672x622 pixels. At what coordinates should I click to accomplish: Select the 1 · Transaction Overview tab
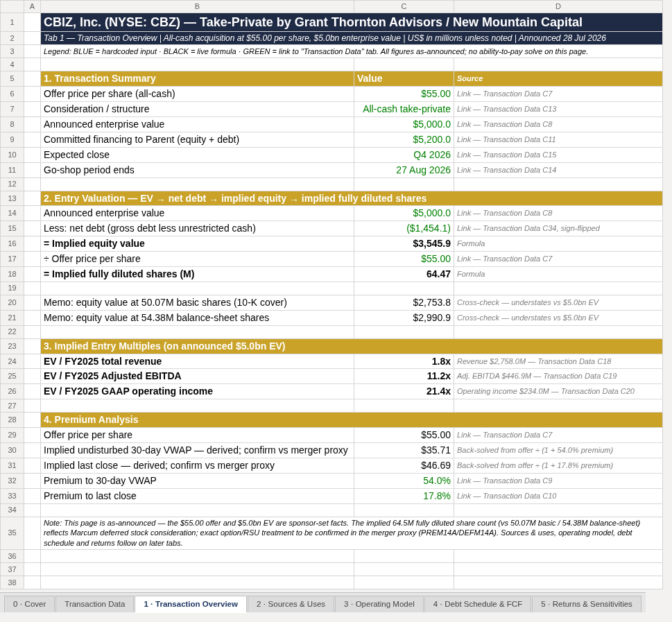click(x=190, y=604)
